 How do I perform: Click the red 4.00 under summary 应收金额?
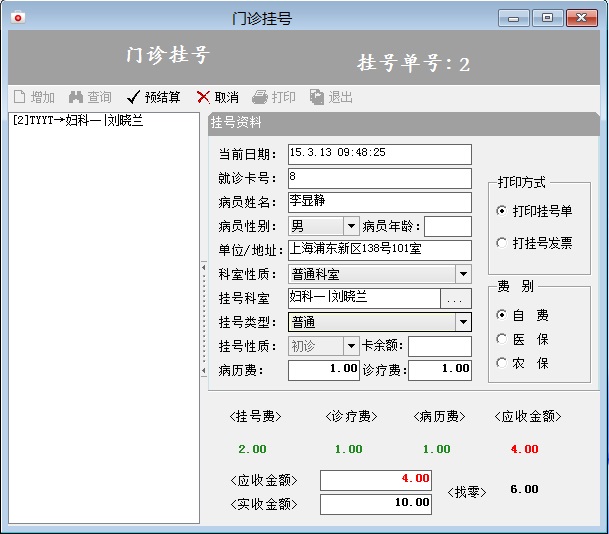click(524, 449)
